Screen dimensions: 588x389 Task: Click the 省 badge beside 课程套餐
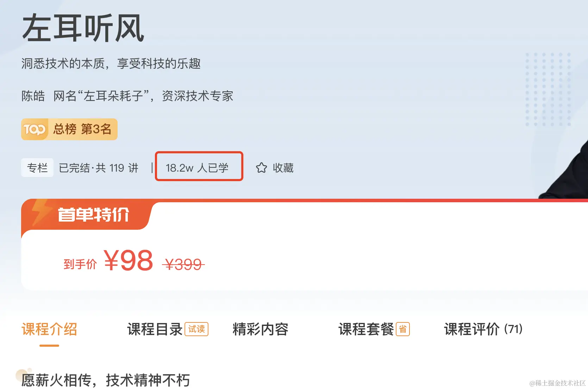coord(403,329)
